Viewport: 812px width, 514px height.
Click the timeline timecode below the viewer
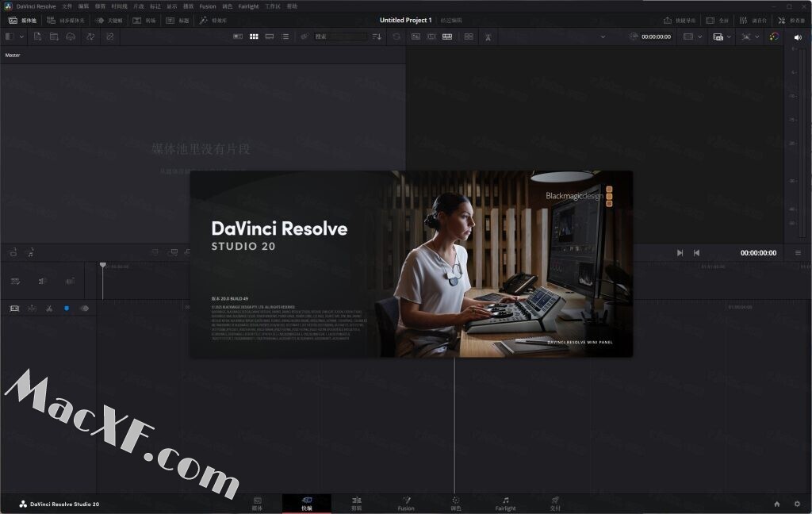click(x=758, y=253)
